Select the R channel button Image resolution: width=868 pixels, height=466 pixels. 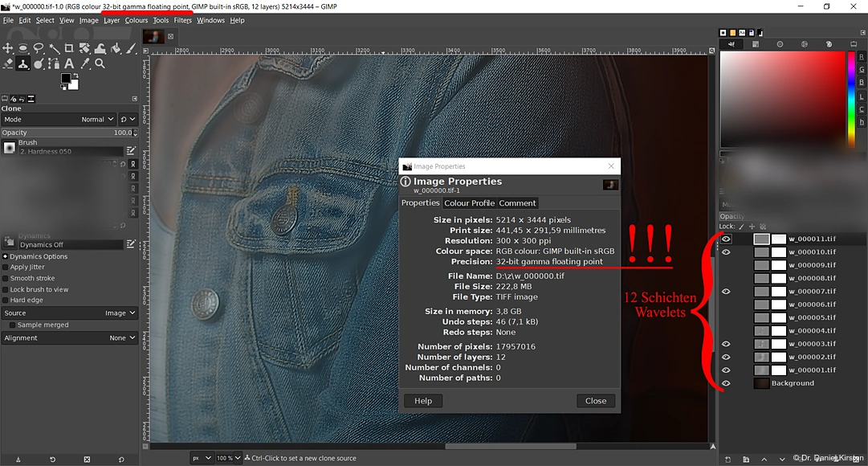862,57
